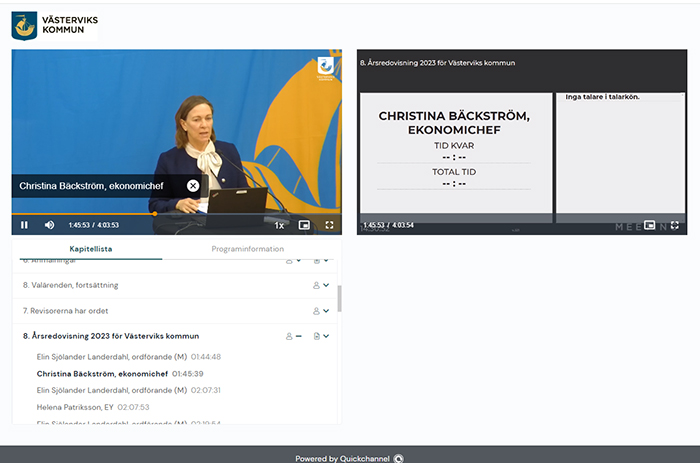Enable picture-in-picture on main video
The image size is (700, 463).
[x=304, y=225]
